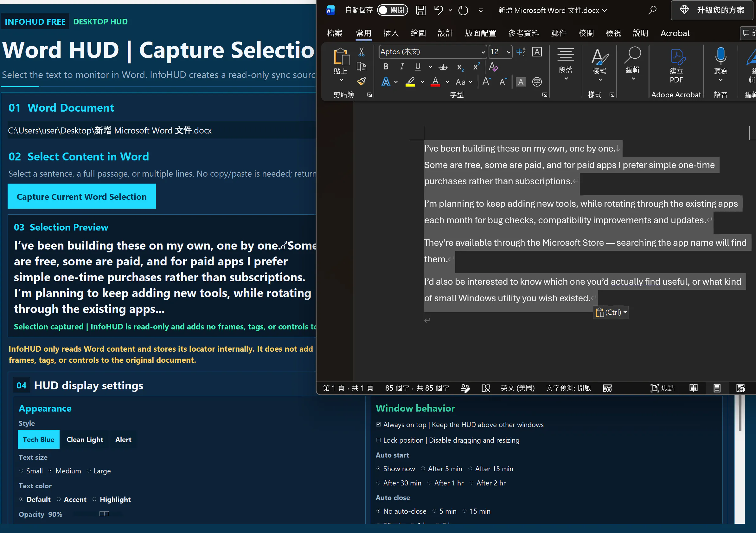756x533 pixels.
Task: Toggle Bold formatting
Action: pyautogui.click(x=386, y=67)
